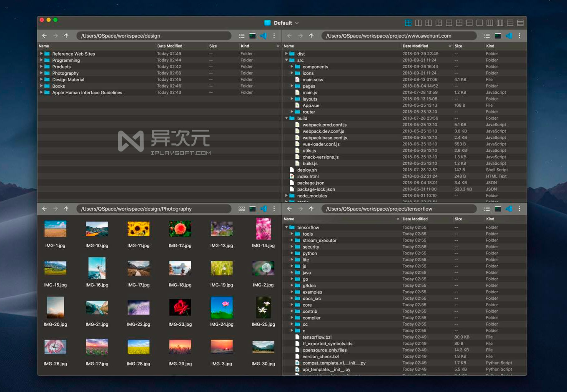Viewport: 567px width, 392px height.
Task: Switch to the single-pane layout icon
Action: (x=479, y=23)
